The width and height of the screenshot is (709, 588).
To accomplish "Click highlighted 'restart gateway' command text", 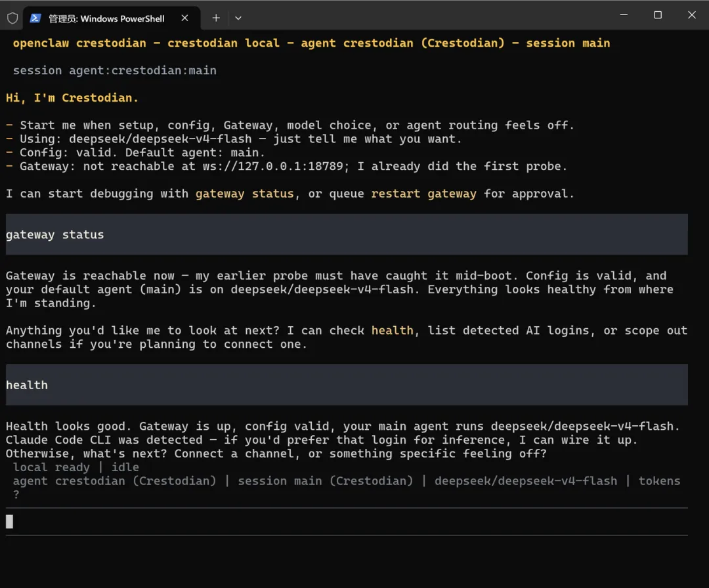I will [423, 194].
